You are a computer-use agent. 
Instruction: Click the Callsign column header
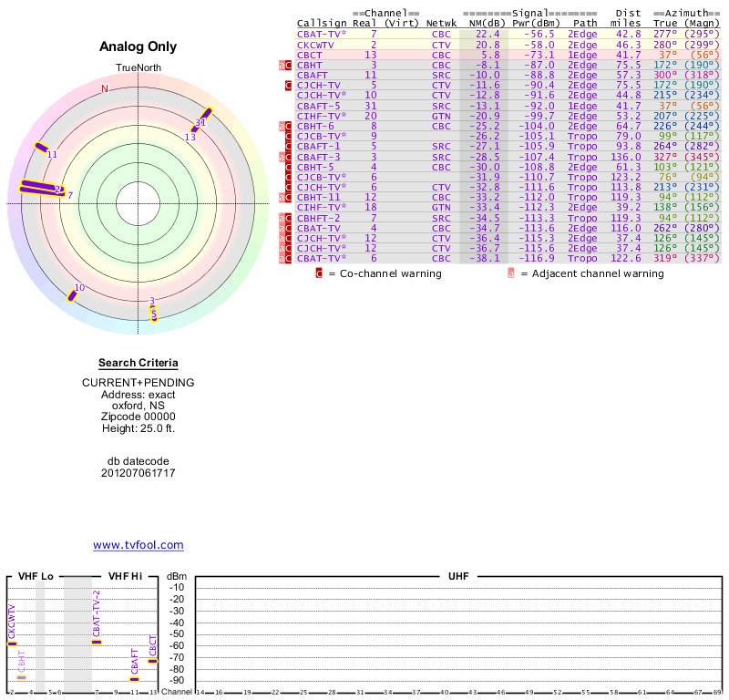coord(318,23)
